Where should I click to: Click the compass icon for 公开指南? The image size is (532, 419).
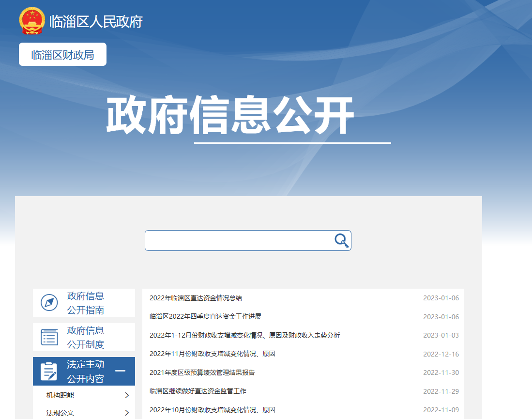[49, 303]
